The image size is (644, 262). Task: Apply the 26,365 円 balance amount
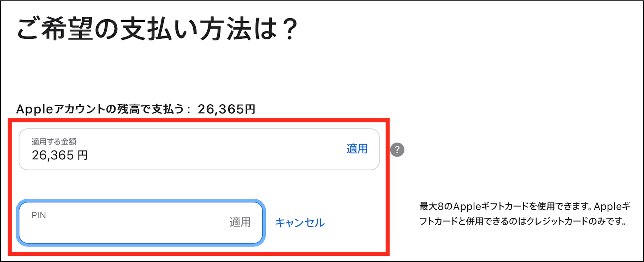pos(357,149)
